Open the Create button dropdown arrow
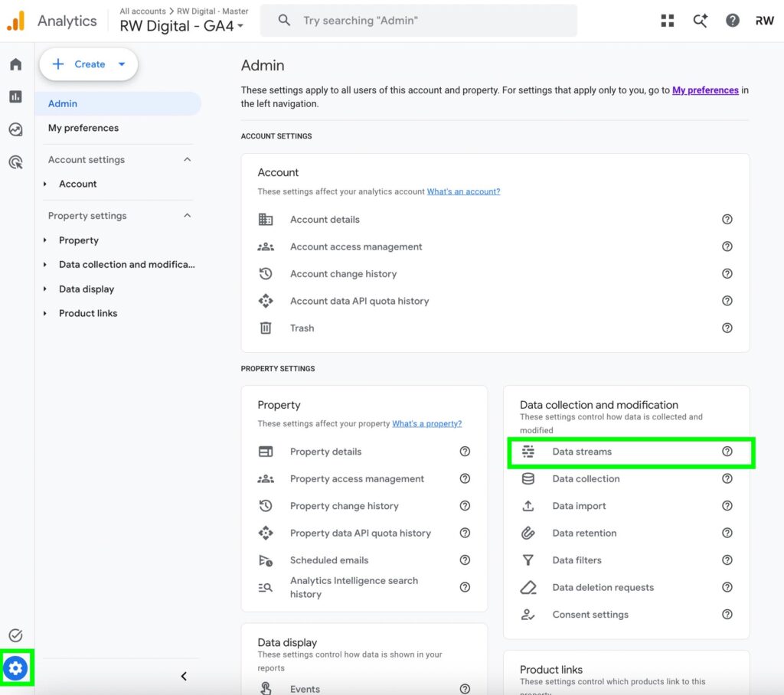The image size is (784, 695). pos(122,64)
